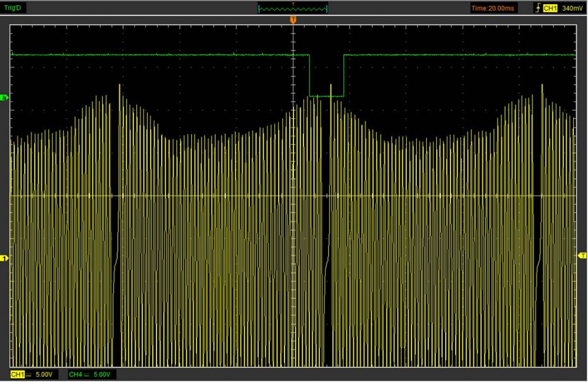Click the yellow CH1 ground-level marker

click(4, 258)
